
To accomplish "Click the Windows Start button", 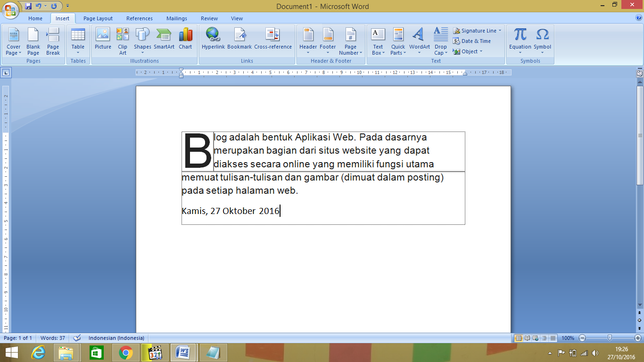I will coord(12,353).
